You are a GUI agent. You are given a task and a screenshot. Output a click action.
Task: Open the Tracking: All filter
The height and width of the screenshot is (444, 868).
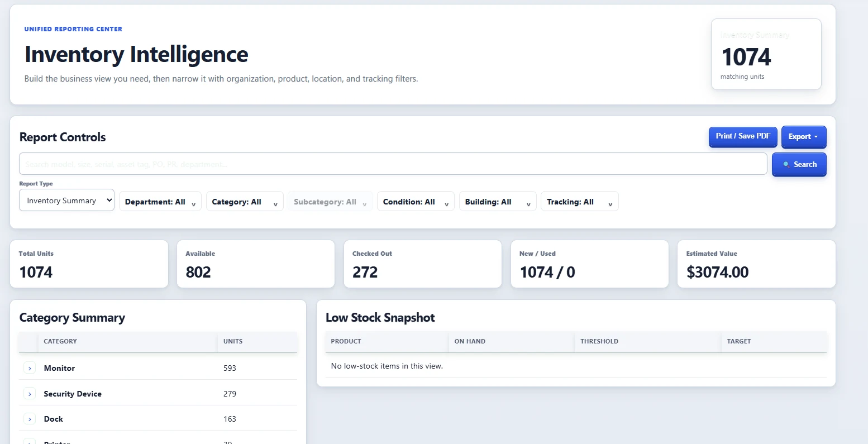pyautogui.click(x=579, y=202)
